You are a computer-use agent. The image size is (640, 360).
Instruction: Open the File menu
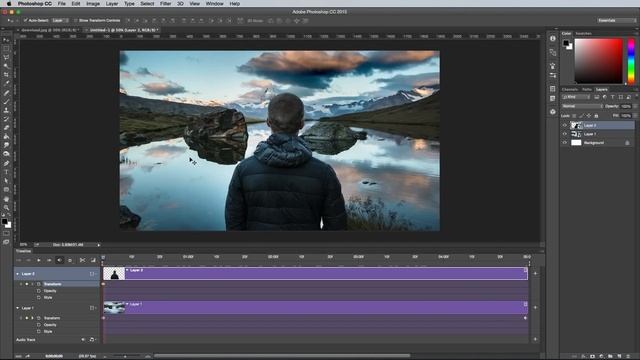click(62, 3)
